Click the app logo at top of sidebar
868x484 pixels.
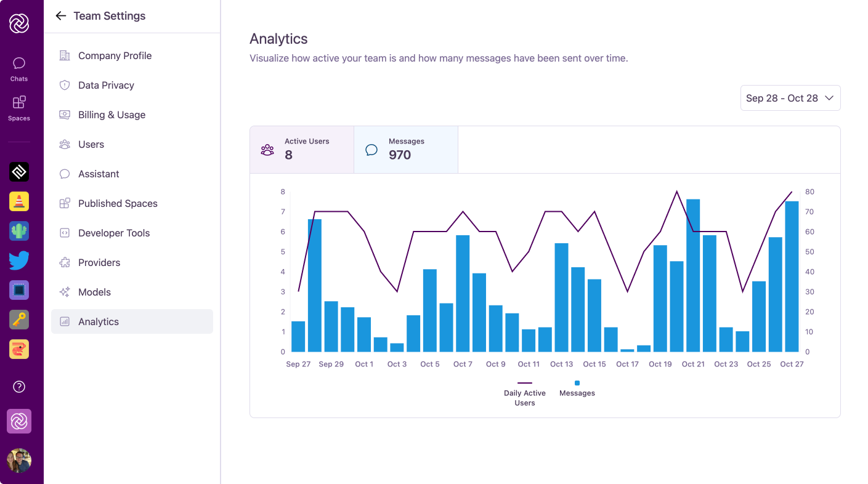18,23
